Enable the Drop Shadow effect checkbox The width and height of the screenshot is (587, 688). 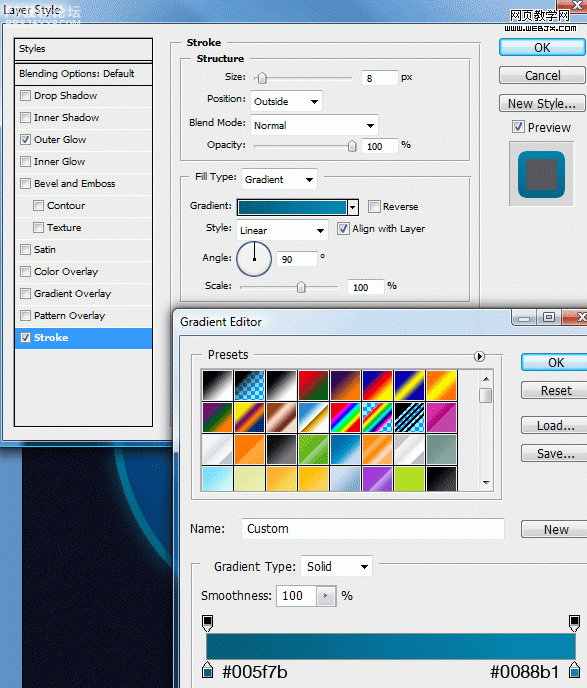(x=25, y=95)
